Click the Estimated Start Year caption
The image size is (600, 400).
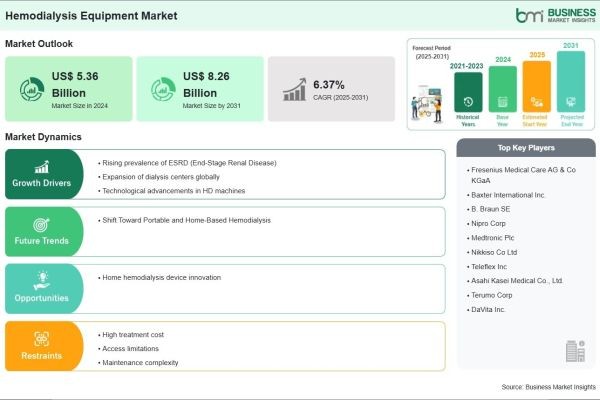click(x=535, y=121)
